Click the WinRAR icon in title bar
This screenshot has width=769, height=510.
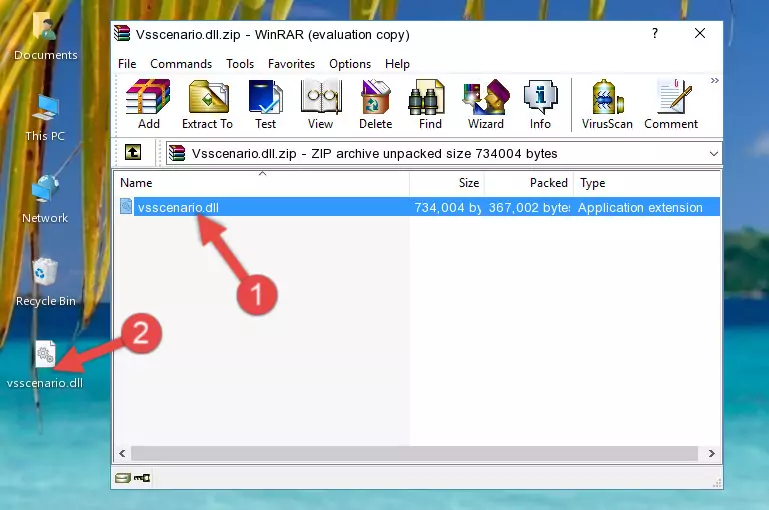[122, 34]
